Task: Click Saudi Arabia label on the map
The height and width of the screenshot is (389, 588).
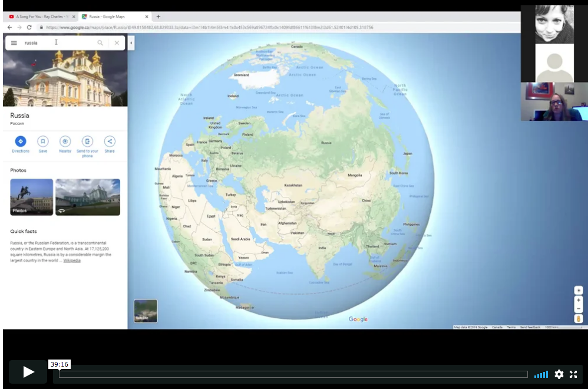Action: click(x=240, y=239)
